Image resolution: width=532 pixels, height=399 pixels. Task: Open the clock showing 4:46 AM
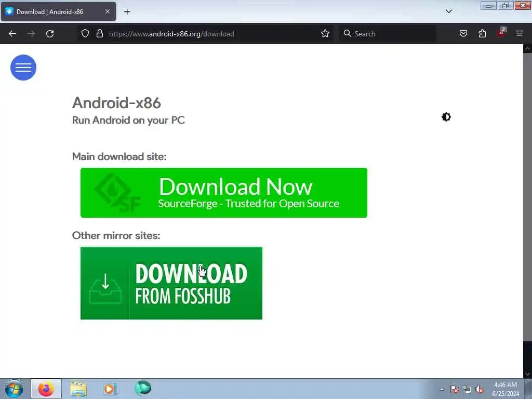click(505, 389)
